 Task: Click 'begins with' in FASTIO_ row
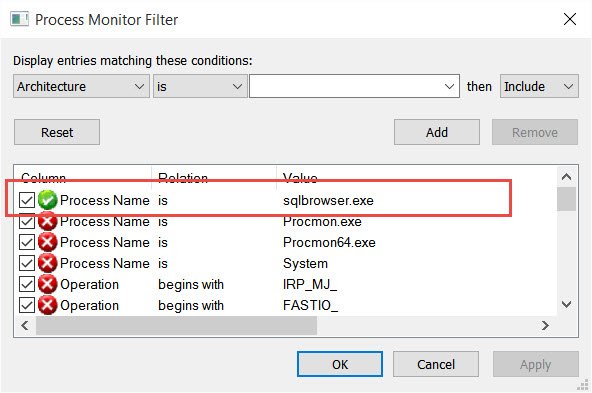[x=191, y=305]
